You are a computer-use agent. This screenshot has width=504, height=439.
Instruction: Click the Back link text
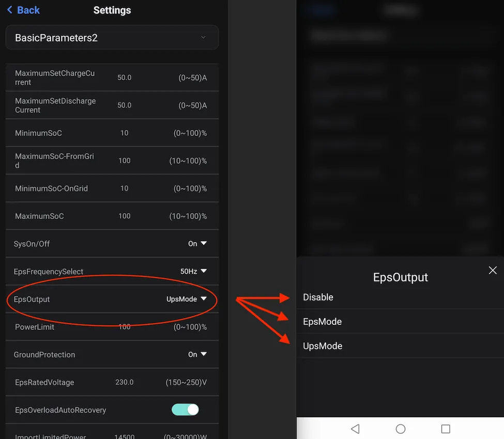(x=28, y=10)
